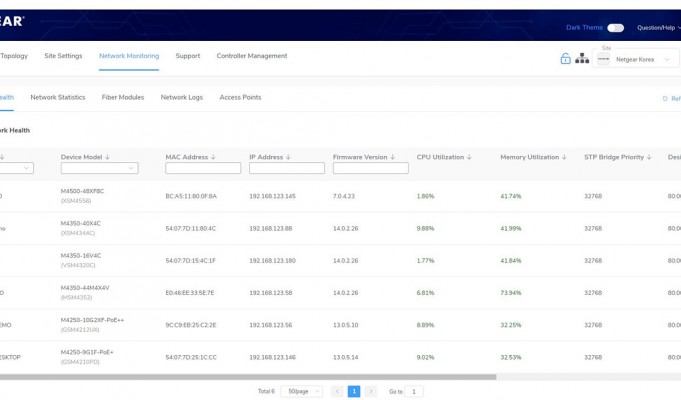Click the Go to page input

(x=414, y=391)
